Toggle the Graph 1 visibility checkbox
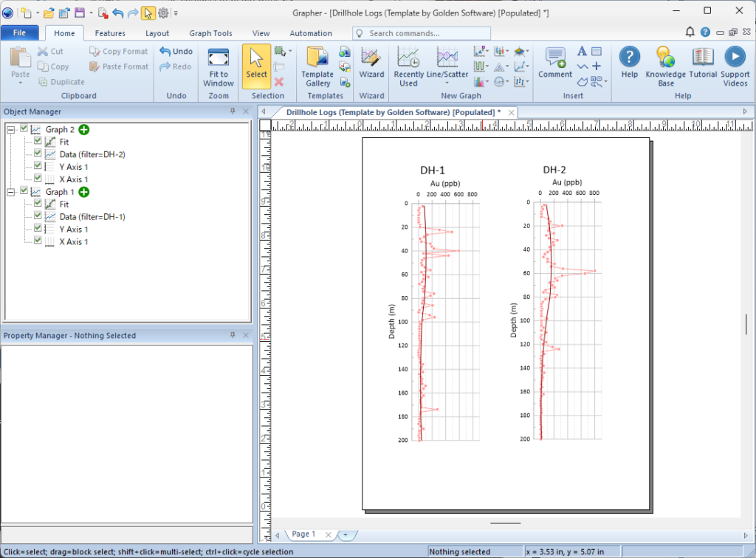This screenshot has width=756, height=558. pyautogui.click(x=24, y=192)
